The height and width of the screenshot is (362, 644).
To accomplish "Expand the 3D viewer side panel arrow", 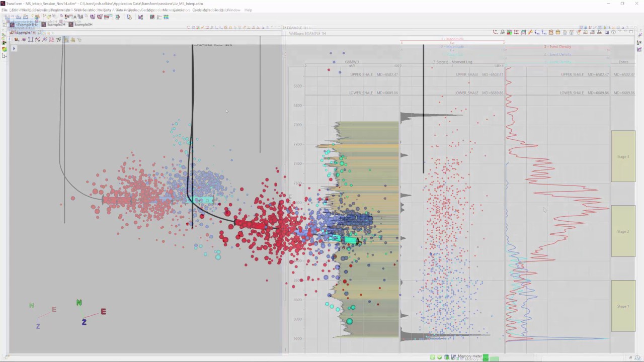I will 14,48.
